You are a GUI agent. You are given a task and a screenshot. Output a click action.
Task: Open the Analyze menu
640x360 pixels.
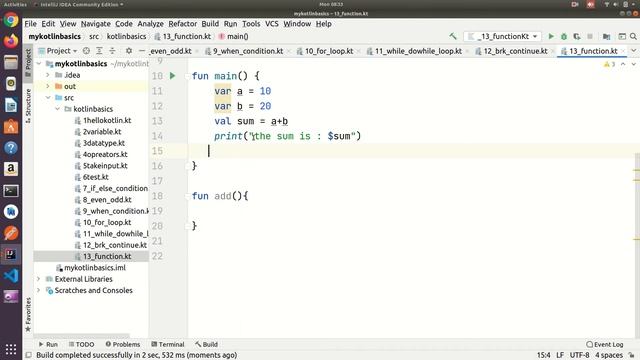[x=150, y=24]
